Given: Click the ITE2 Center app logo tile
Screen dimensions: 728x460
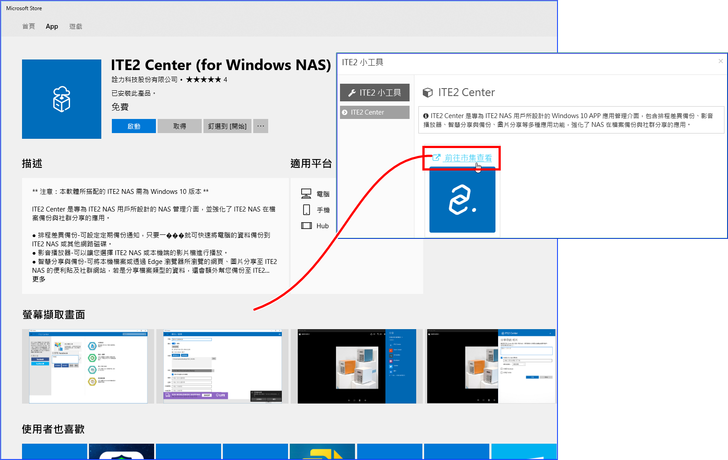Looking at the screenshot, I should pos(61,99).
